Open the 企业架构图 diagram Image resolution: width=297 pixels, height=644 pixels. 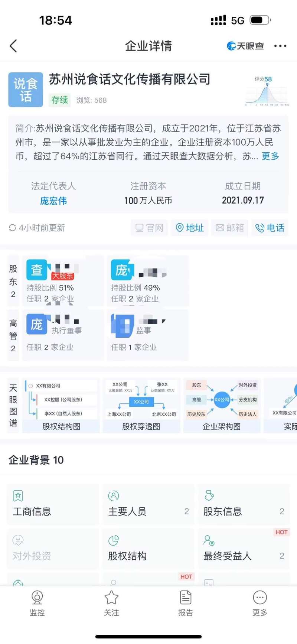tap(222, 406)
